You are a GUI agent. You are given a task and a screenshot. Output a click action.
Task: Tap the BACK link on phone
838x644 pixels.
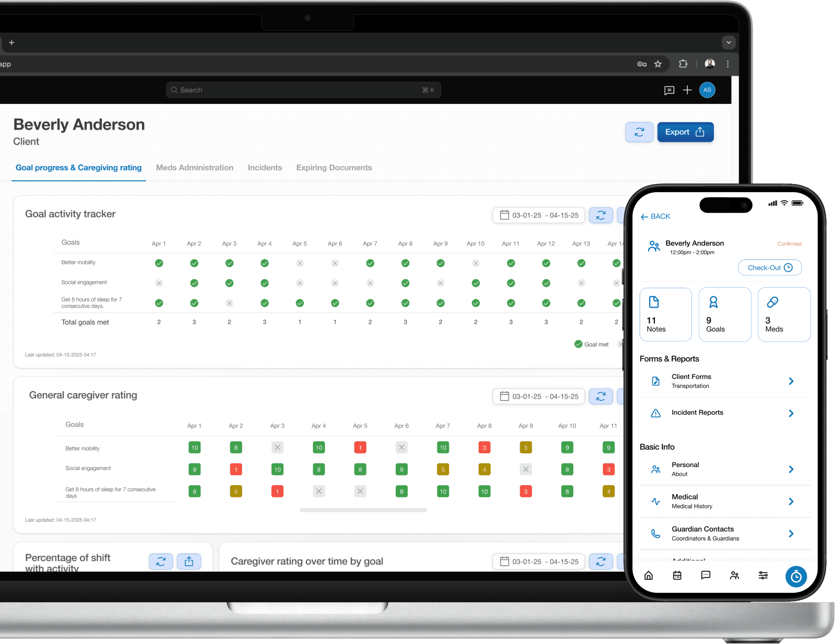coord(655,217)
